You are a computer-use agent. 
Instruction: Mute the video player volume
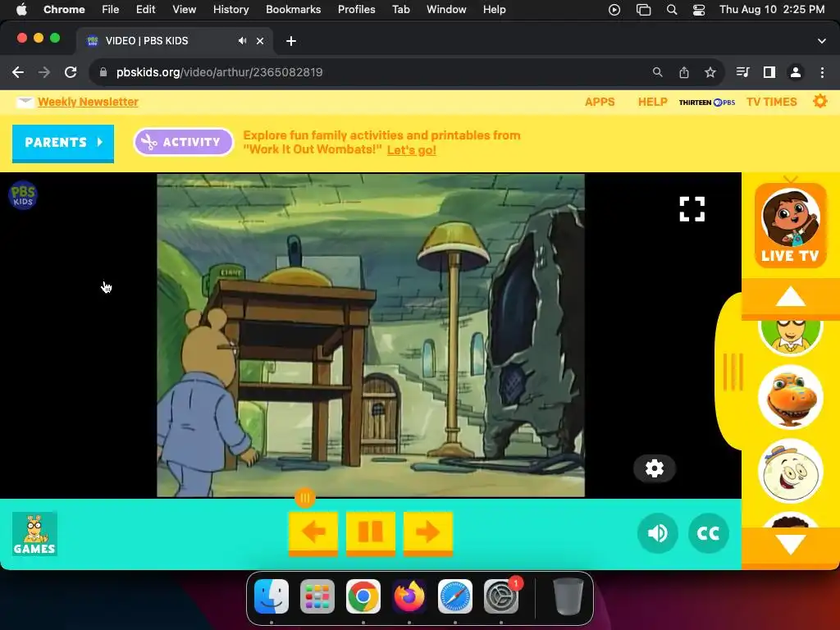click(x=657, y=533)
